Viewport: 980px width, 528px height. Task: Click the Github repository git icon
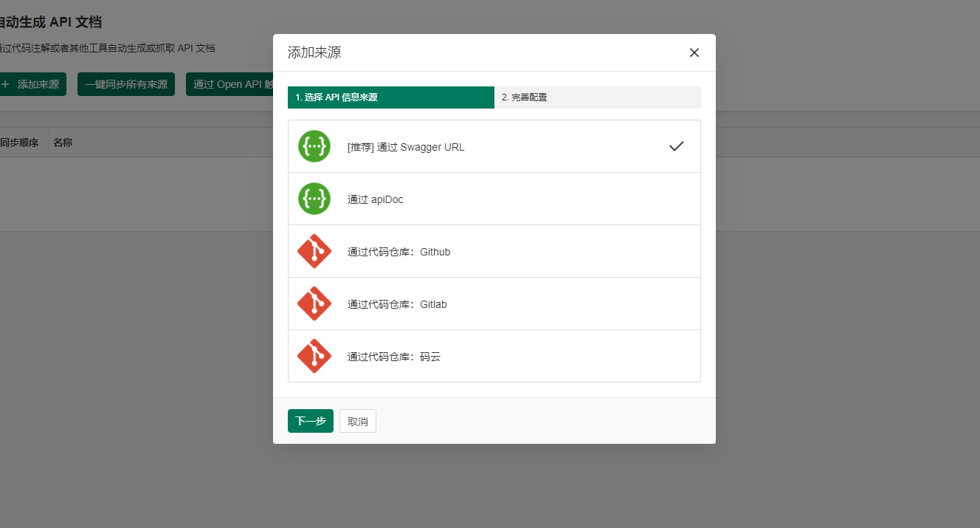[x=314, y=251]
